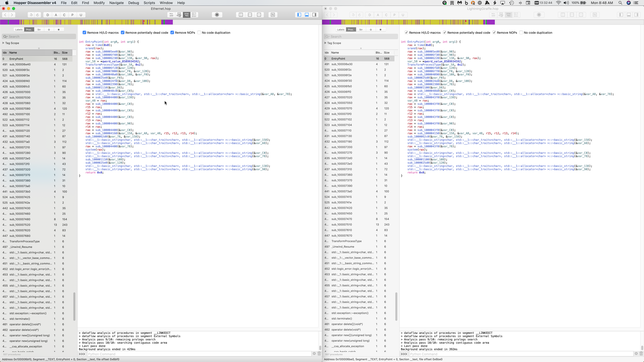Open the Debug menu
This screenshot has width=644, height=362.
pyautogui.click(x=133, y=3)
